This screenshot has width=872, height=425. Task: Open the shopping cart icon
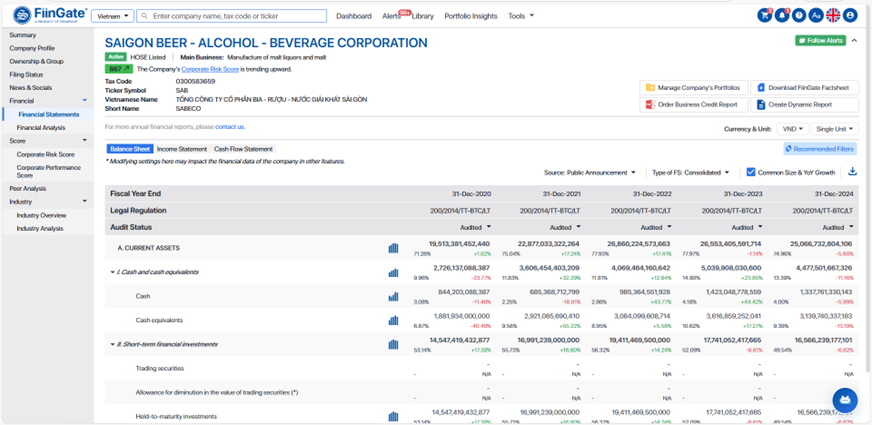(765, 16)
